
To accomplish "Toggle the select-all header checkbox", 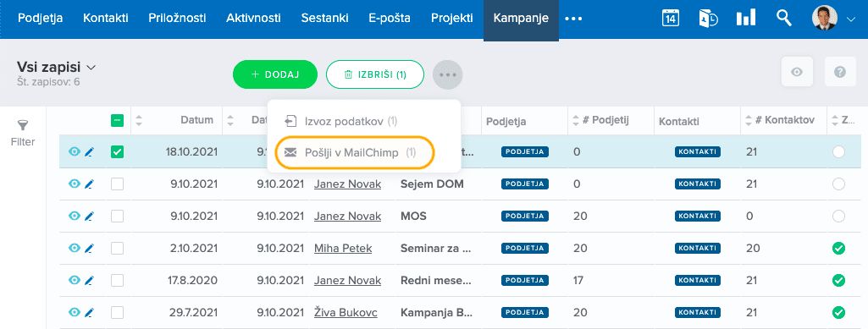I will click(118, 121).
